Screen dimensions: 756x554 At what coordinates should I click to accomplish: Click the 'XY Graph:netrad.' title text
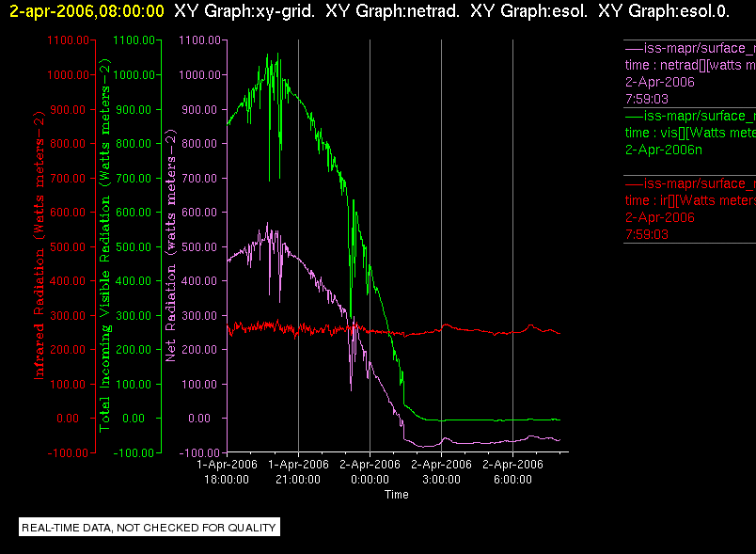[x=392, y=10]
